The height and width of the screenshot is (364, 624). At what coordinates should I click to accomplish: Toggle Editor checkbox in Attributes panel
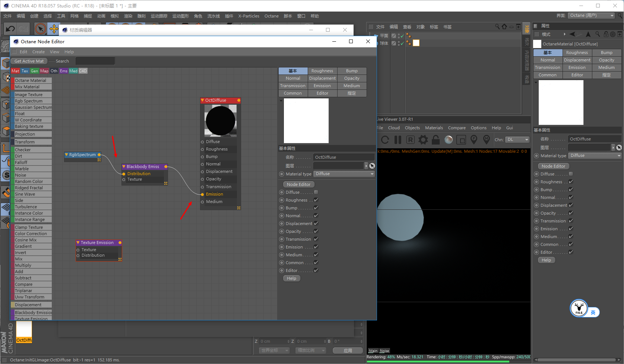click(571, 252)
